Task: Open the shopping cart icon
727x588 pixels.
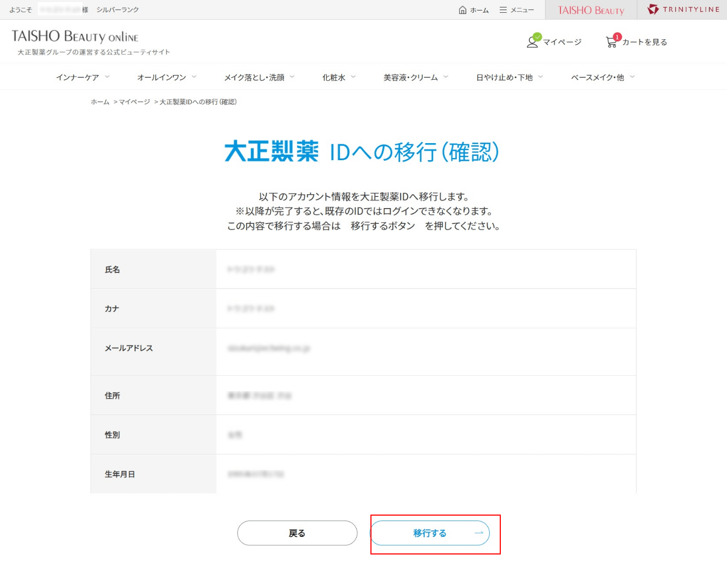Action: (x=611, y=42)
